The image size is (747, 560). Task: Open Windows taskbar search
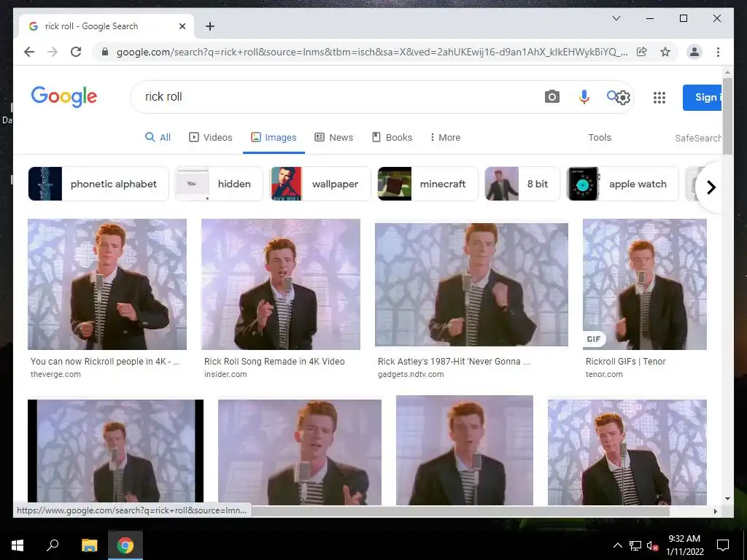[x=53, y=545]
